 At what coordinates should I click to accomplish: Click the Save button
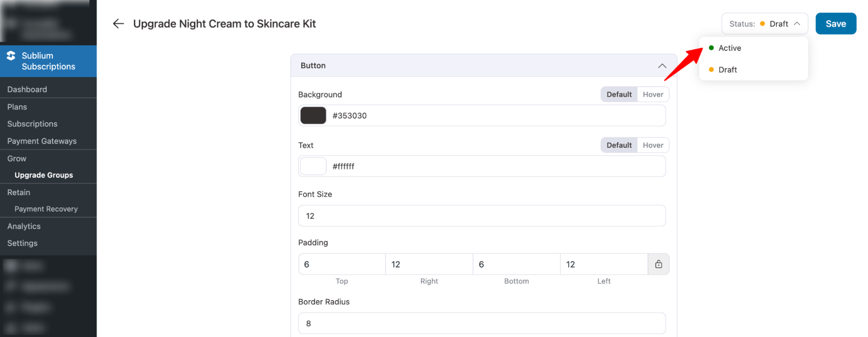tap(835, 24)
